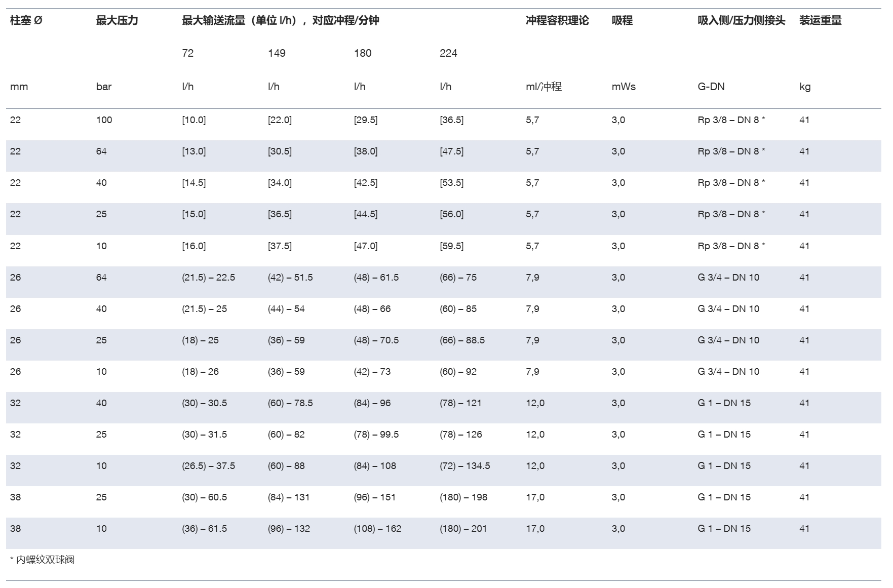Select the (78) – 99.5 cell
This screenshot has height=588, width=893.
[376, 435]
